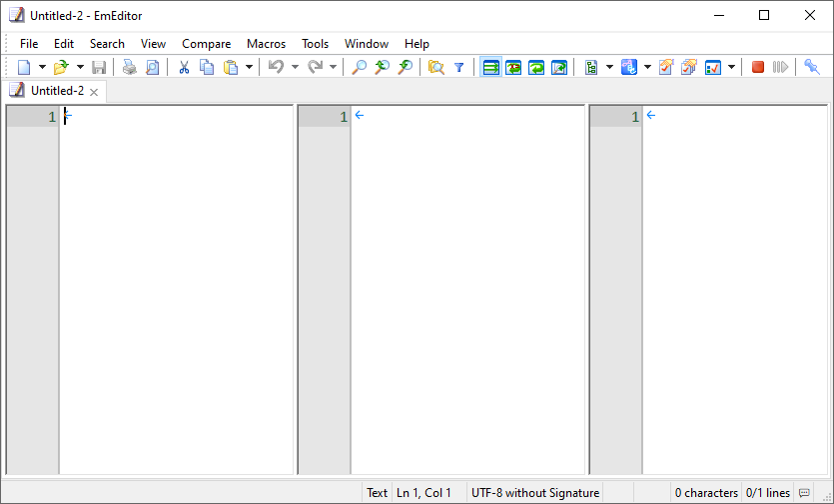Open the Window menu
The height and width of the screenshot is (504, 834).
coord(367,44)
